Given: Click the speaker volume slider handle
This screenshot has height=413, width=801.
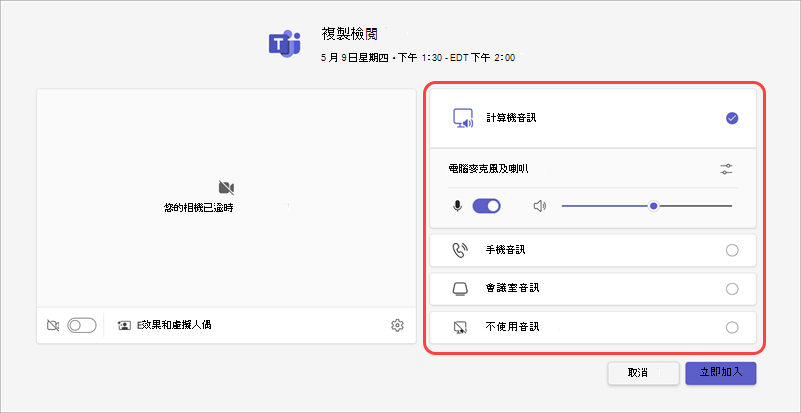Looking at the screenshot, I should pos(653,206).
